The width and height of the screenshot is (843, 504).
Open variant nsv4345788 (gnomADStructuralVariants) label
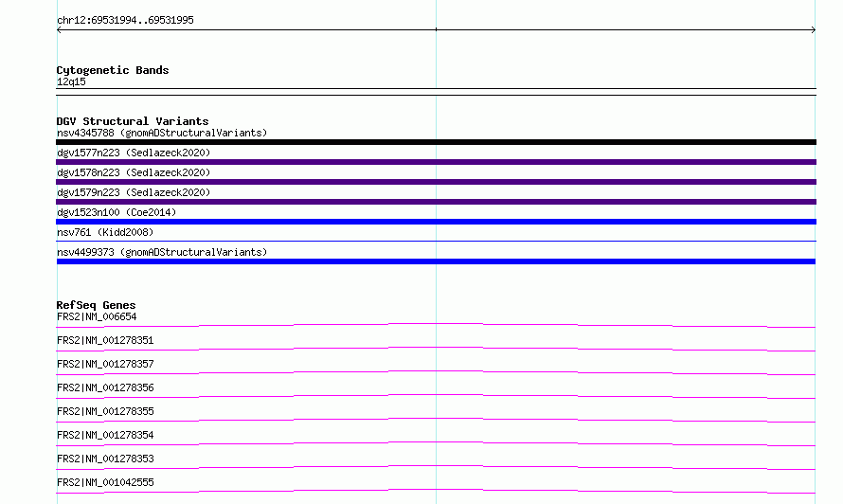162,133
